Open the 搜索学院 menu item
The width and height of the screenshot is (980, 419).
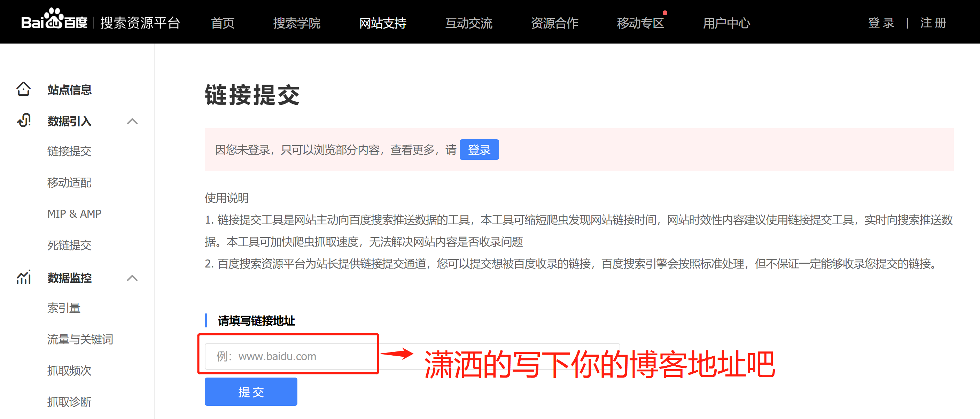[x=297, y=23]
